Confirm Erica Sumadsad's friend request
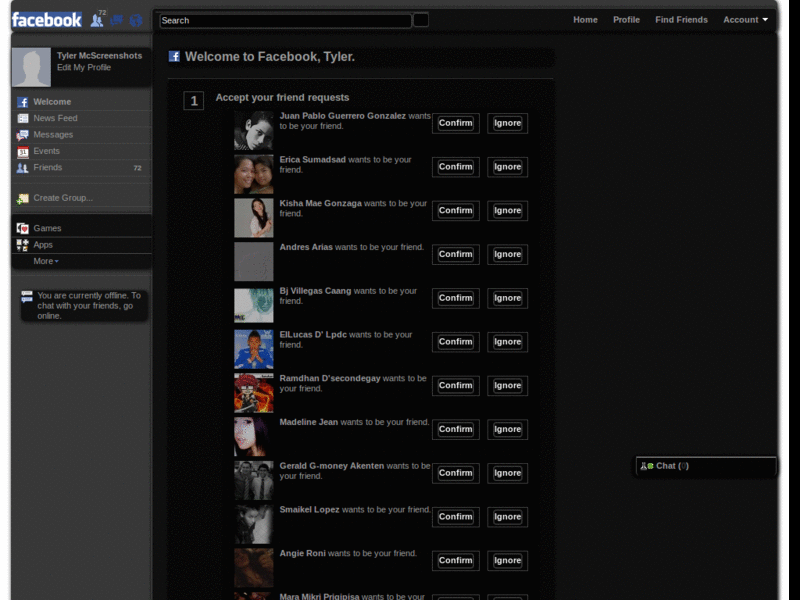 (455, 167)
